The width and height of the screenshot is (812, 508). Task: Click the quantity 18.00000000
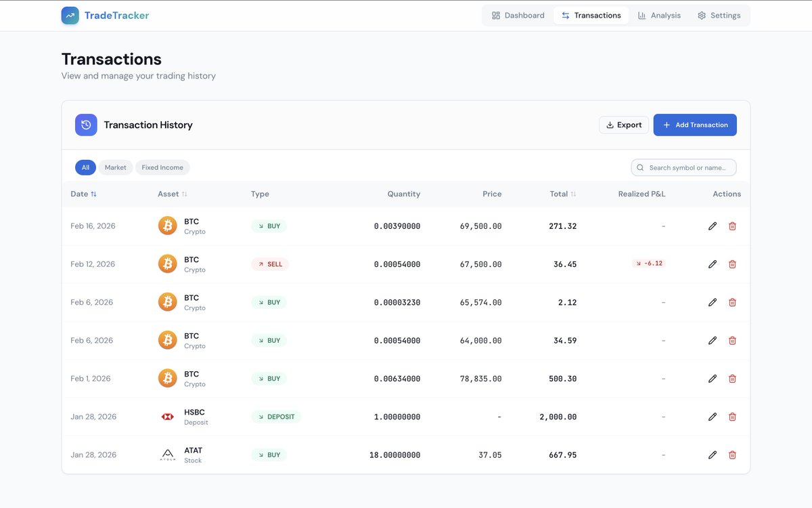click(x=394, y=455)
